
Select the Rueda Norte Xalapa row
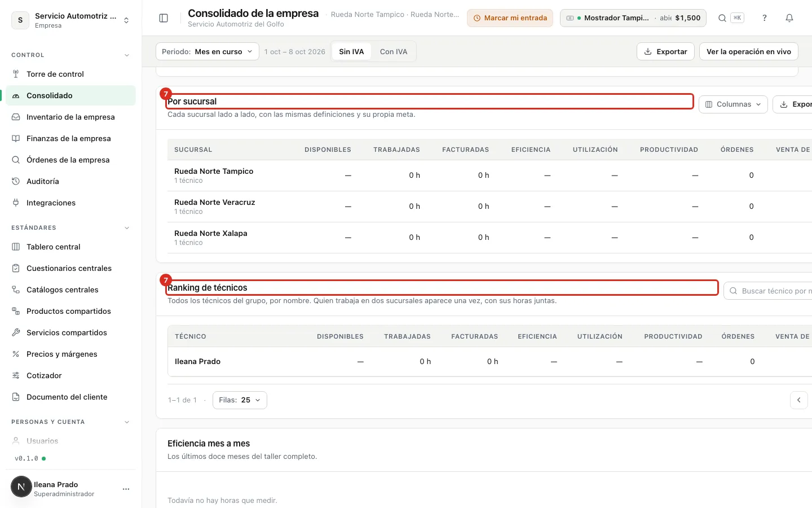coord(489,238)
